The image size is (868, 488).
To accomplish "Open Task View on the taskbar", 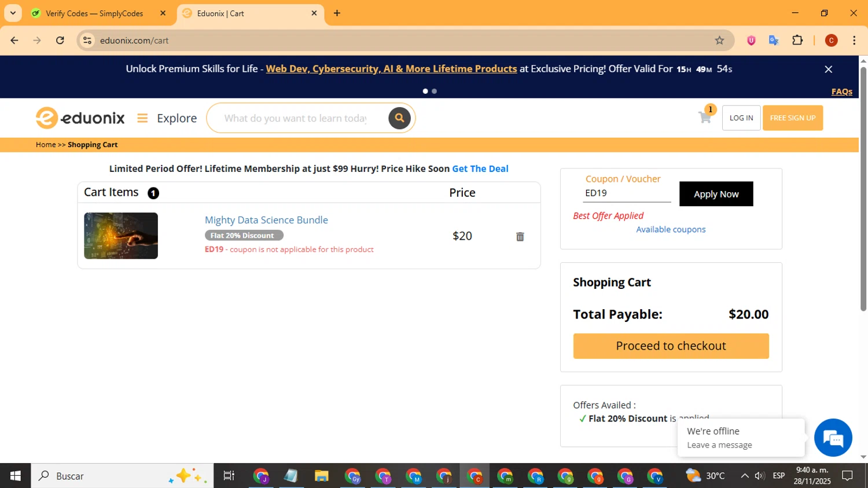I will click(x=229, y=476).
